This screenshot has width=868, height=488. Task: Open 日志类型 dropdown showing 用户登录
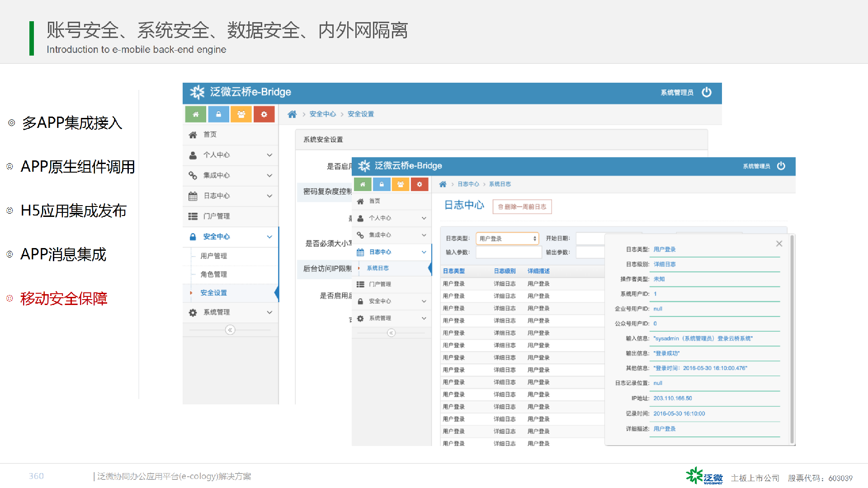(x=507, y=239)
